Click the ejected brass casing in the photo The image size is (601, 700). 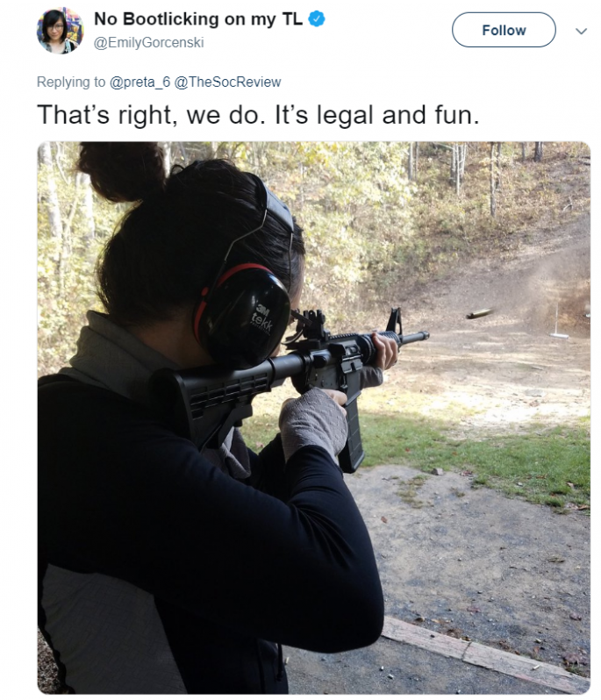479,313
